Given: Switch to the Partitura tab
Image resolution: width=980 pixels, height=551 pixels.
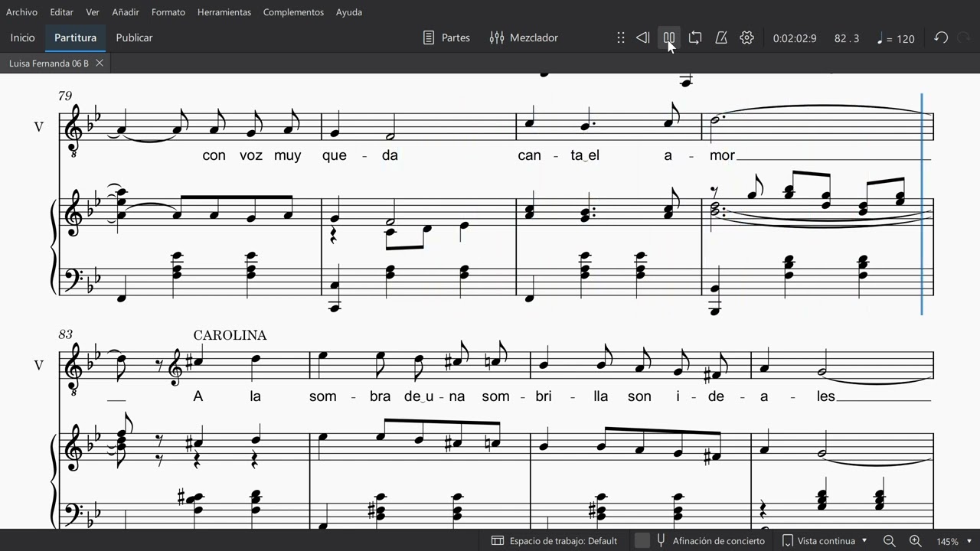Looking at the screenshot, I should pyautogui.click(x=75, y=37).
